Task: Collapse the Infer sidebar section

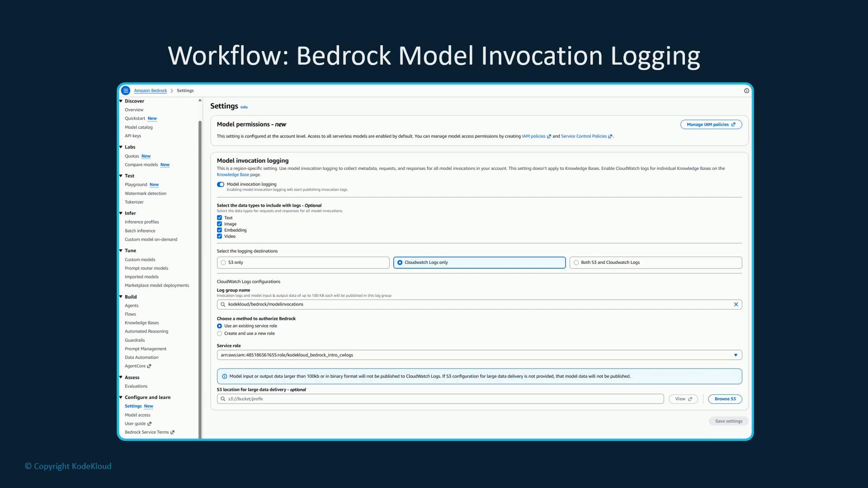Action: tap(121, 213)
